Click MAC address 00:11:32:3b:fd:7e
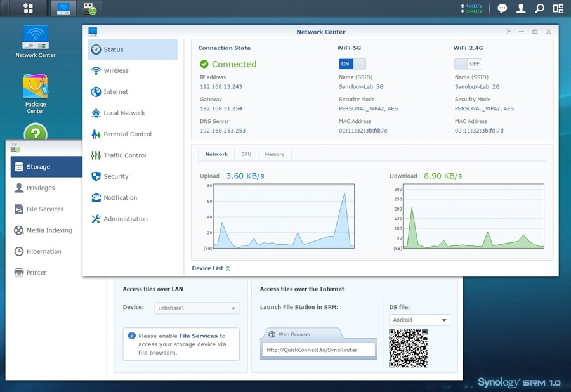571x392 pixels. pos(363,130)
